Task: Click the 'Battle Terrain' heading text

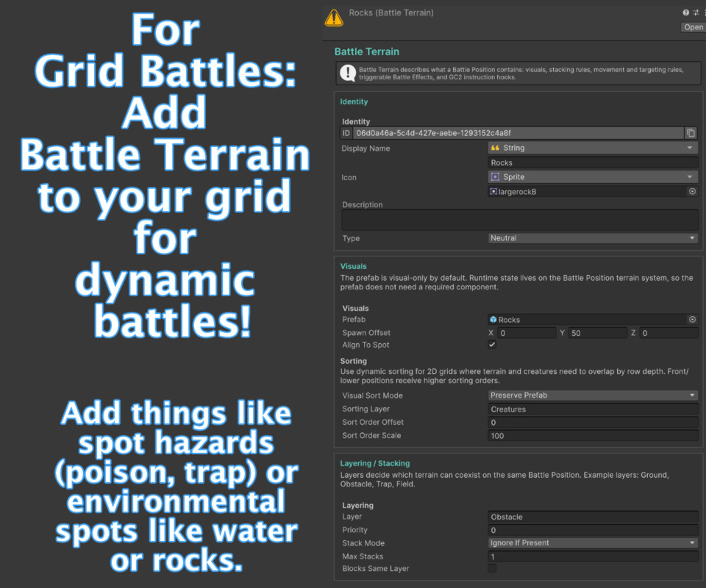Action: pos(366,51)
